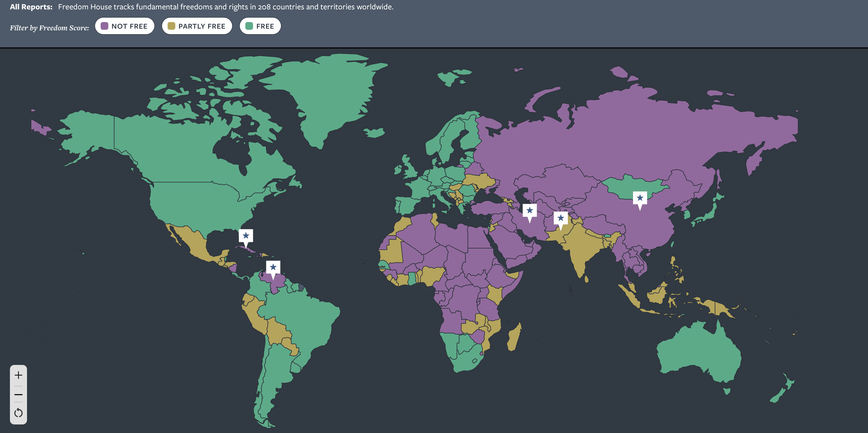Click the zoom out minus icon
The height and width of the screenshot is (433, 868).
coord(18,394)
